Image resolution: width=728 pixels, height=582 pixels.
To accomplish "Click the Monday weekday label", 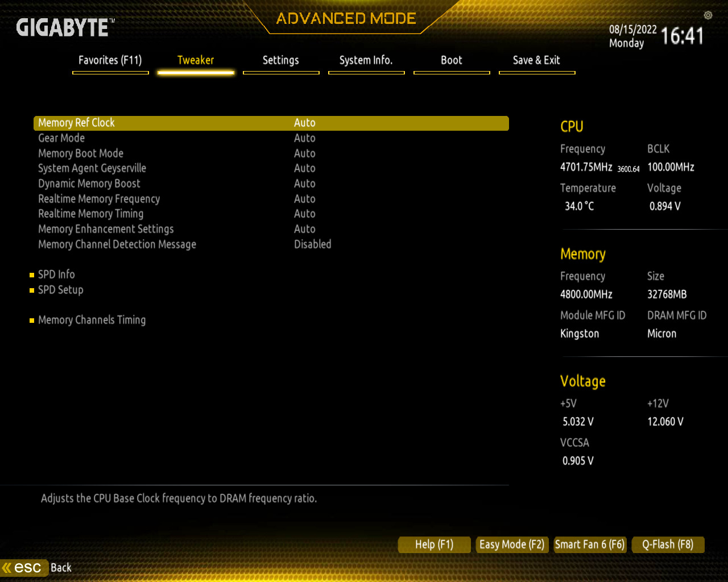I will [627, 43].
